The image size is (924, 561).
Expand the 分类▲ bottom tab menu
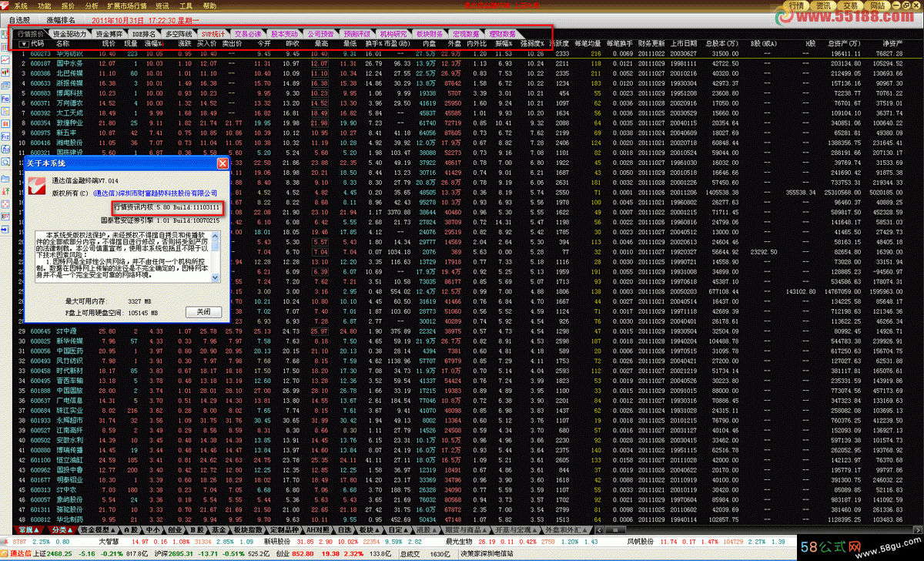(61, 530)
